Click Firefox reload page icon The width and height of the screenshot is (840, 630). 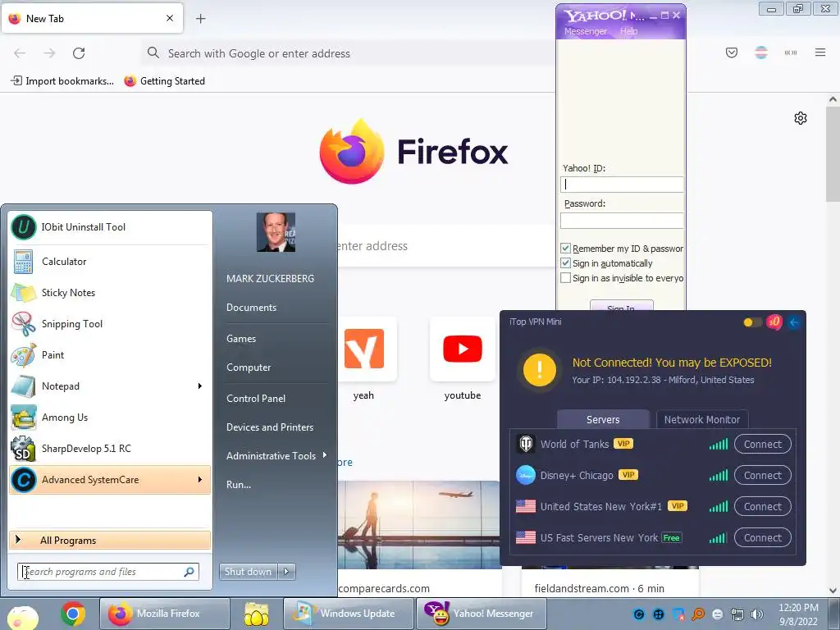point(79,53)
